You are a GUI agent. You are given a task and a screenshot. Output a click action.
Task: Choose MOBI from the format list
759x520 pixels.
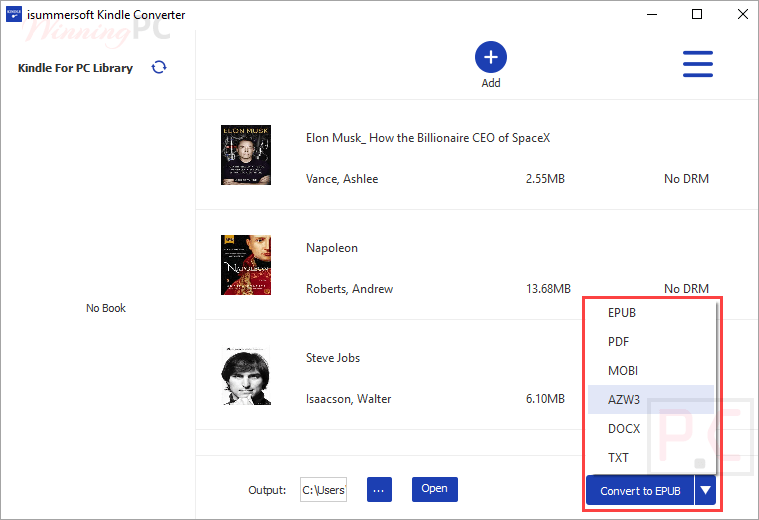point(651,371)
